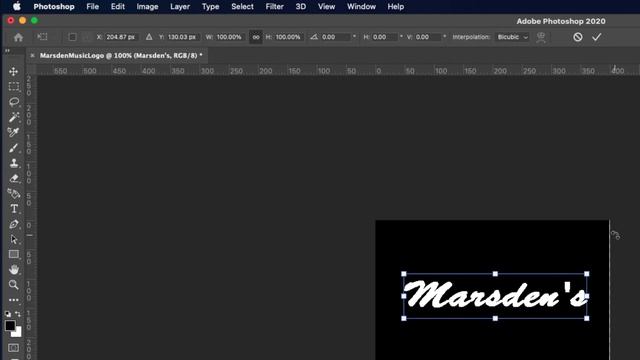Select the Eyedropper tool
The image size is (640, 360).
pos(13,132)
